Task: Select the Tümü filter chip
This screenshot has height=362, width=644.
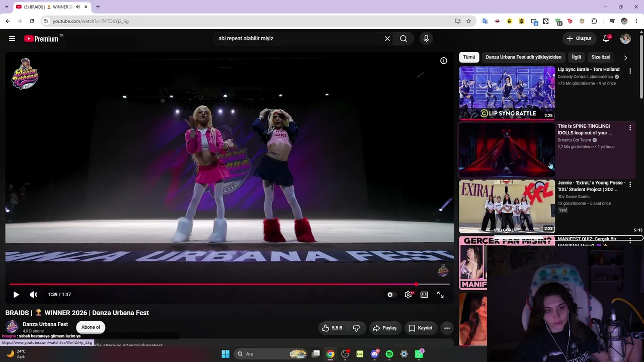Action: (469, 57)
